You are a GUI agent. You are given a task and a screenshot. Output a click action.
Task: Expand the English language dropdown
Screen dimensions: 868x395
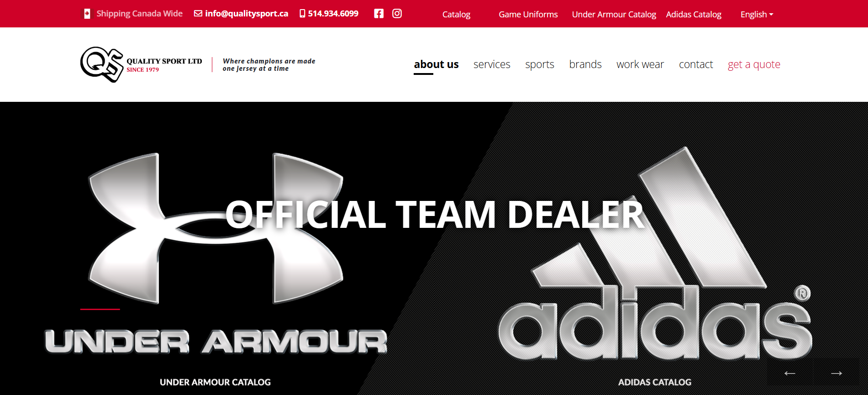coord(757,14)
